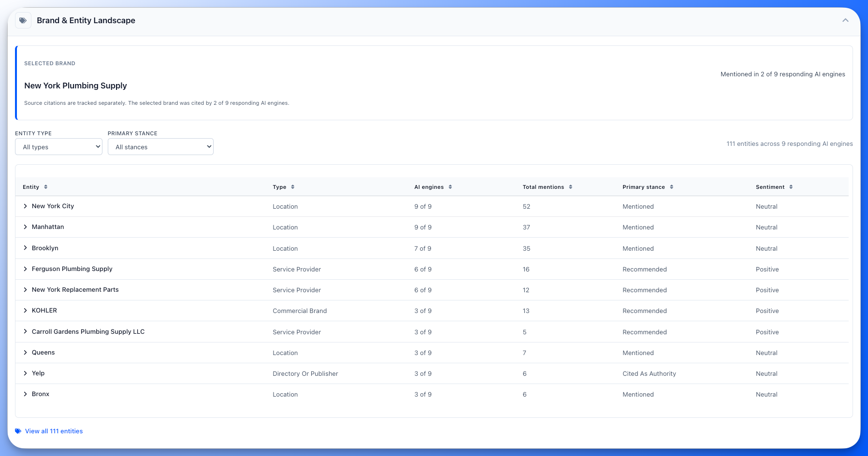Screen dimensions: 868x456
Task: Select Carroll Gardens Plumbing Supply LLC name
Action: coord(88,331)
